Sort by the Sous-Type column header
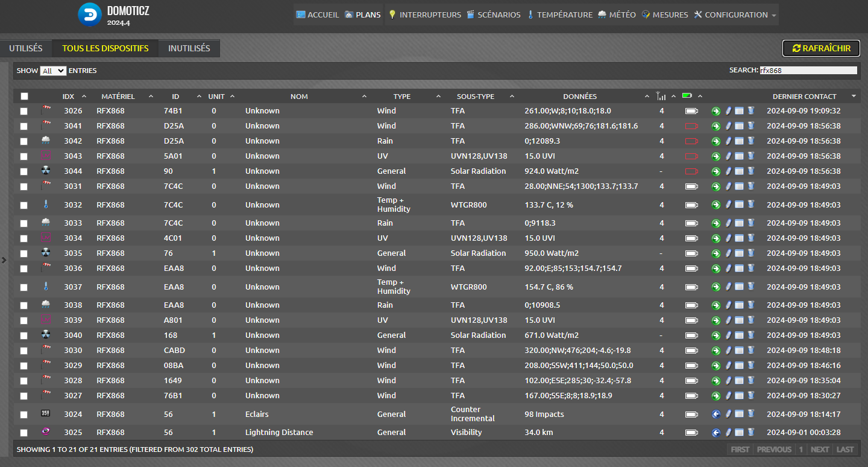868x467 pixels. click(476, 97)
